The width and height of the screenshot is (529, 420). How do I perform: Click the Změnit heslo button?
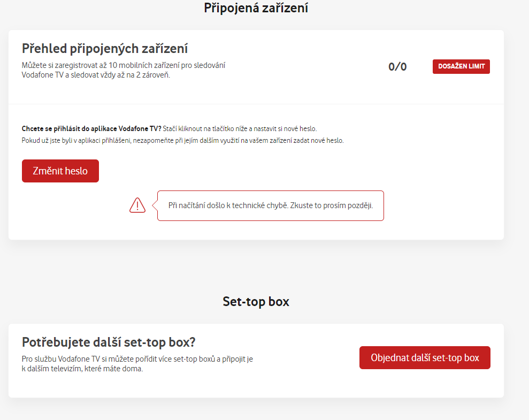[x=60, y=171]
